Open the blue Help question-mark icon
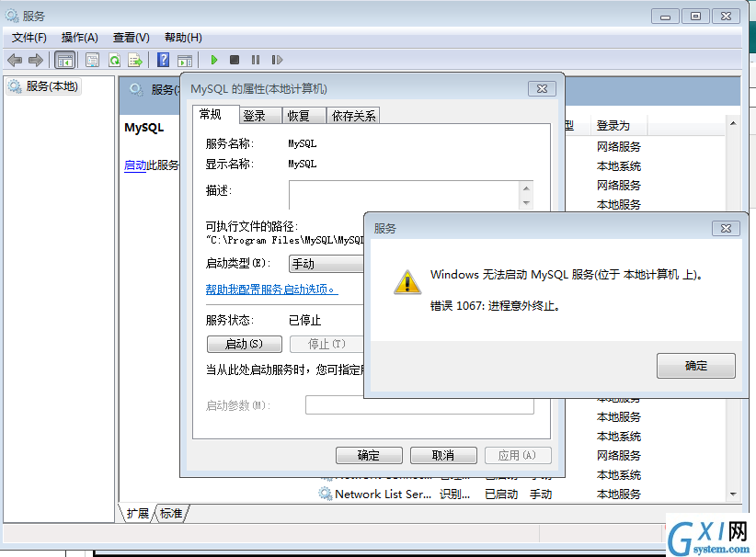Viewport: 756px width, 557px height. click(164, 60)
